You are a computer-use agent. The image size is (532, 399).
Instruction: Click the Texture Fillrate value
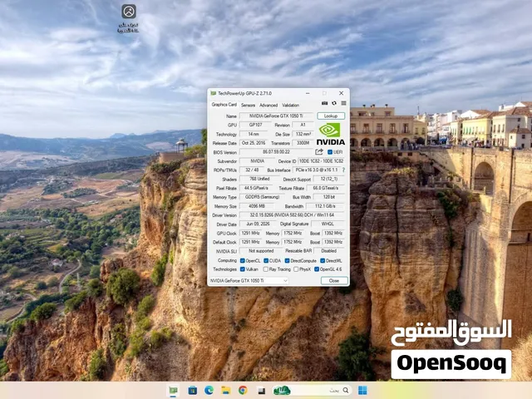click(325, 188)
